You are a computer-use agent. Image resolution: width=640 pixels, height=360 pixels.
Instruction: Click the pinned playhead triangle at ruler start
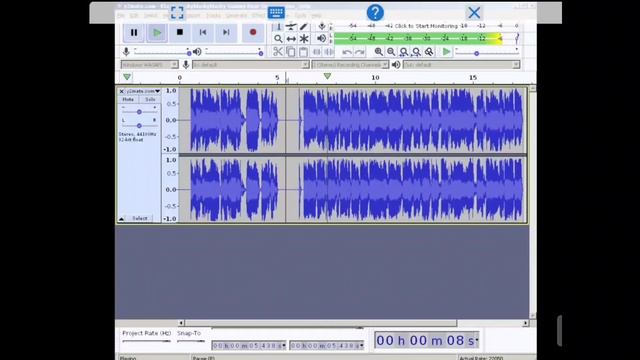[x=127, y=77]
